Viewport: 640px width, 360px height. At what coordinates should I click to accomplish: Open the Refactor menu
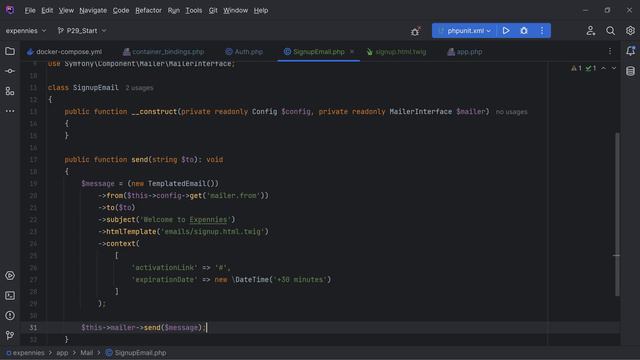tap(148, 10)
